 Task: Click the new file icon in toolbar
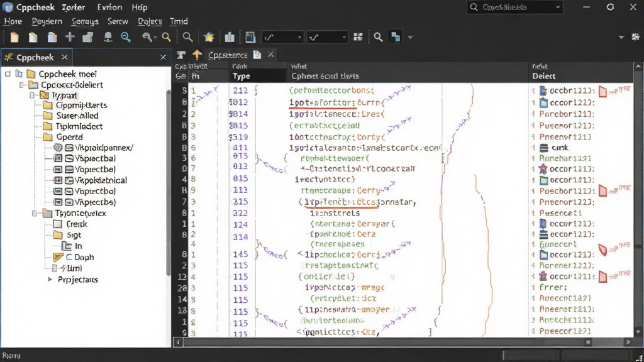(14, 37)
